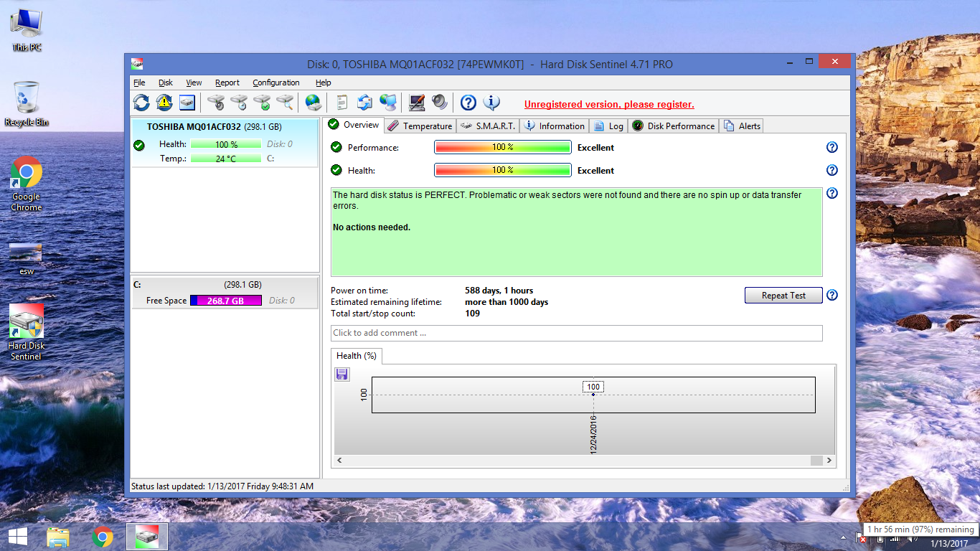Click help icon beside Performance rating
This screenshot has height=551, width=980.
click(x=831, y=147)
